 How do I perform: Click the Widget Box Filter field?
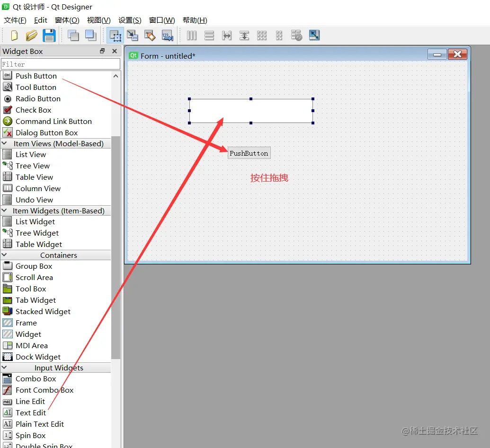[61, 64]
